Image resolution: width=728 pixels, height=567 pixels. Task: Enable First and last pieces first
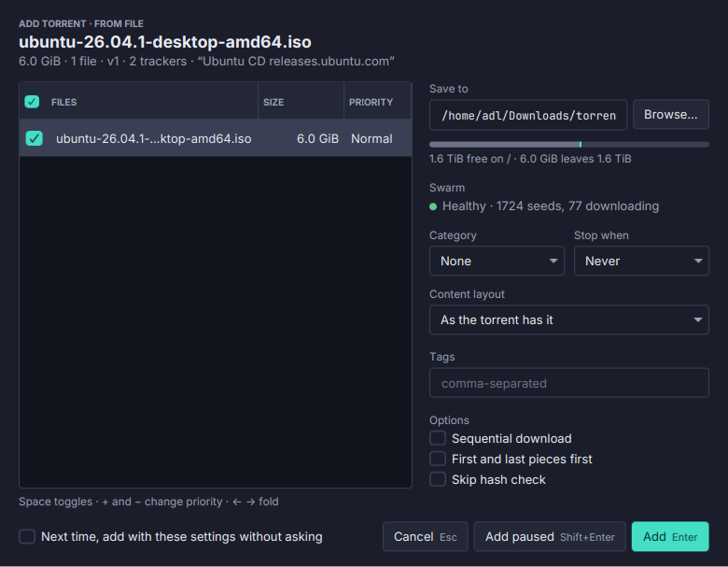point(438,459)
